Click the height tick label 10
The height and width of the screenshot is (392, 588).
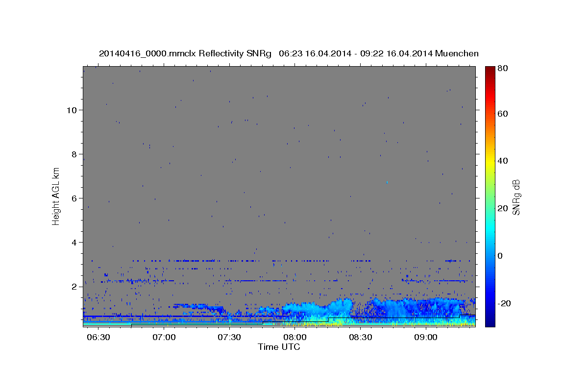[72, 110]
